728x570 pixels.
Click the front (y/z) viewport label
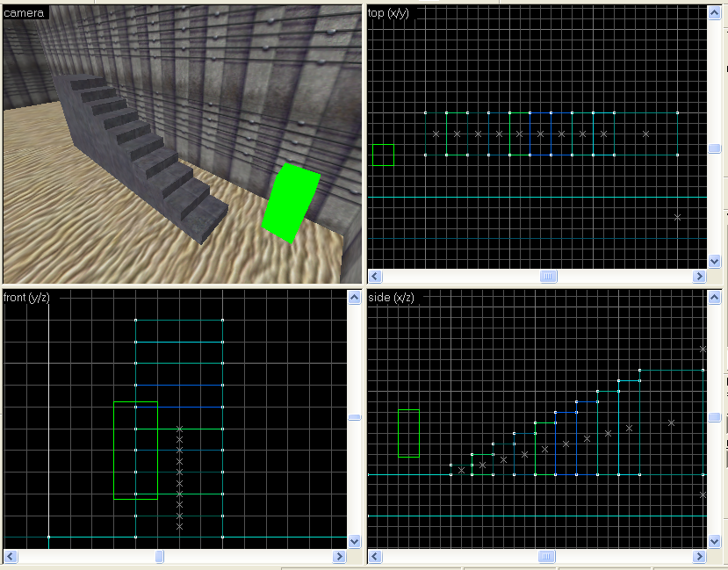tap(26, 298)
